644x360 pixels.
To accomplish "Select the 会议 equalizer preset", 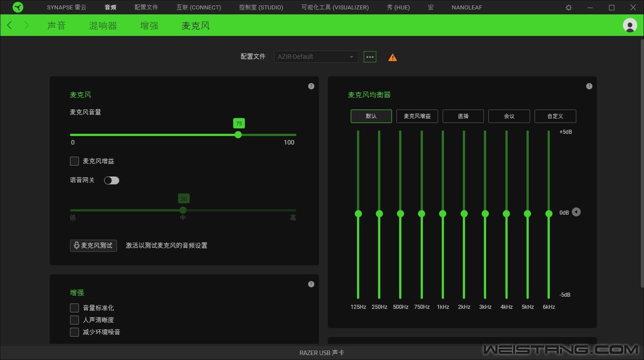I will tap(509, 116).
